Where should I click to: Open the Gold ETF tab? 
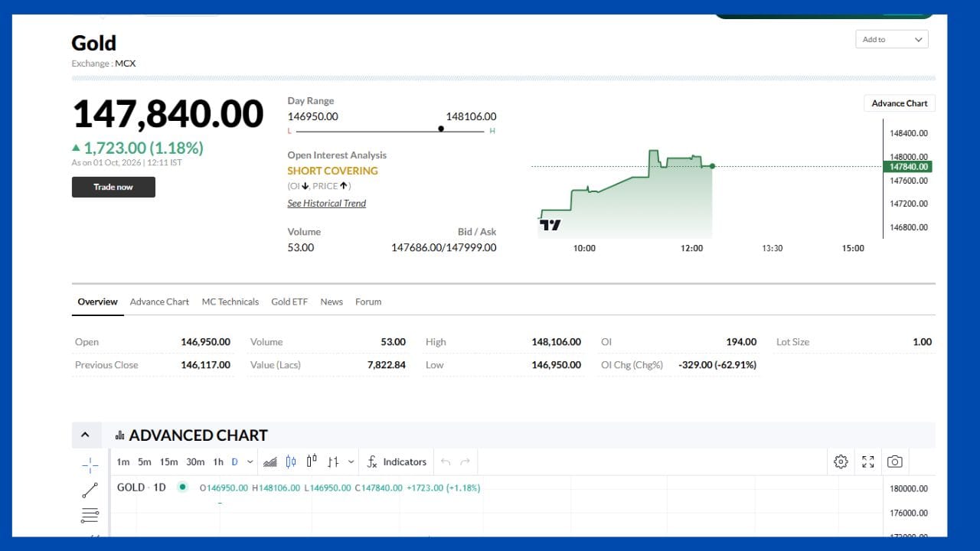(289, 302)
